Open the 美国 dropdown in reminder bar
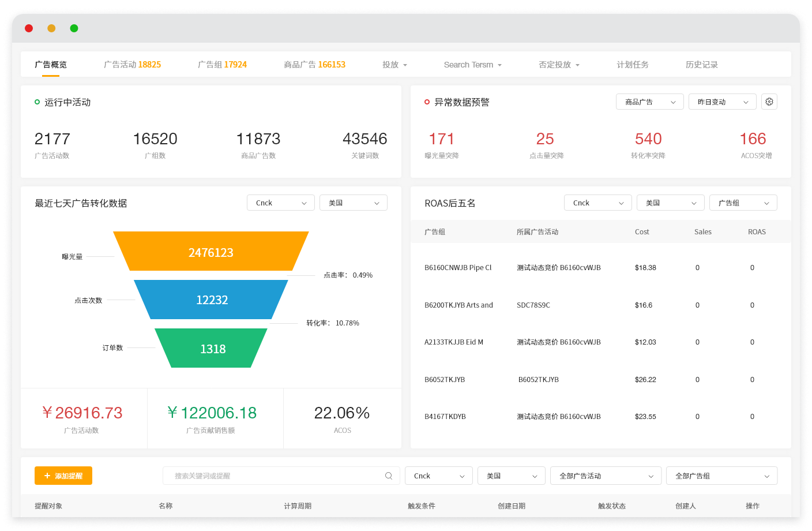 512,476
